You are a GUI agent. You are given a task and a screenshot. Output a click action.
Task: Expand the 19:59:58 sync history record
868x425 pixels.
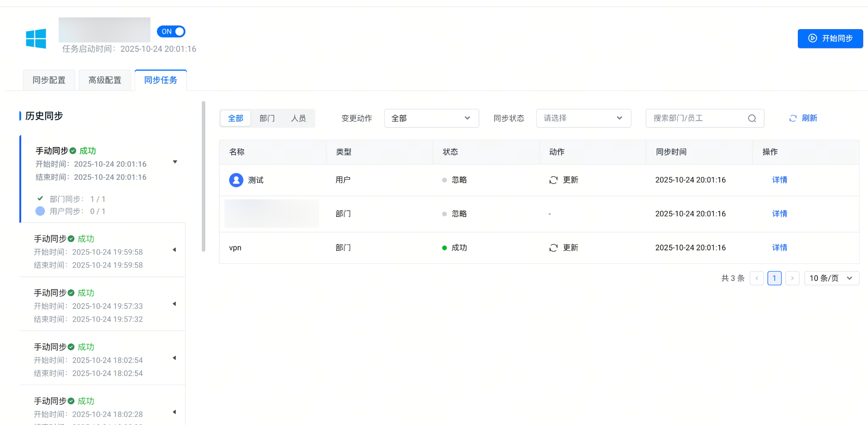pos(174,250)
